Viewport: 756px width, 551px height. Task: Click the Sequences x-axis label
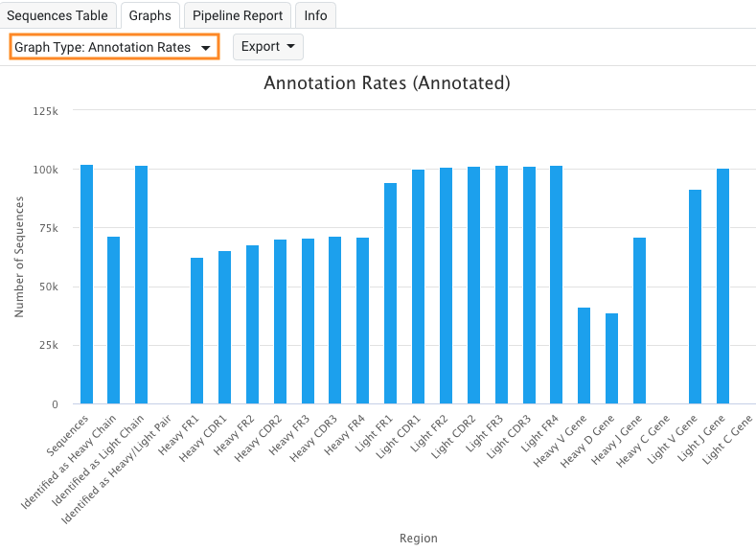(67, 435)
